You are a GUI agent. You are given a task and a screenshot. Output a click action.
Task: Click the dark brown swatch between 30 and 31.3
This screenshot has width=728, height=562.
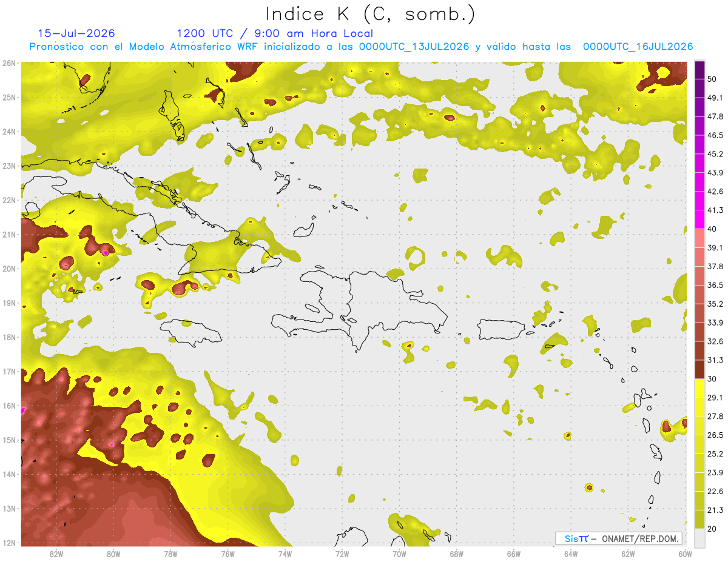point(699,369)
